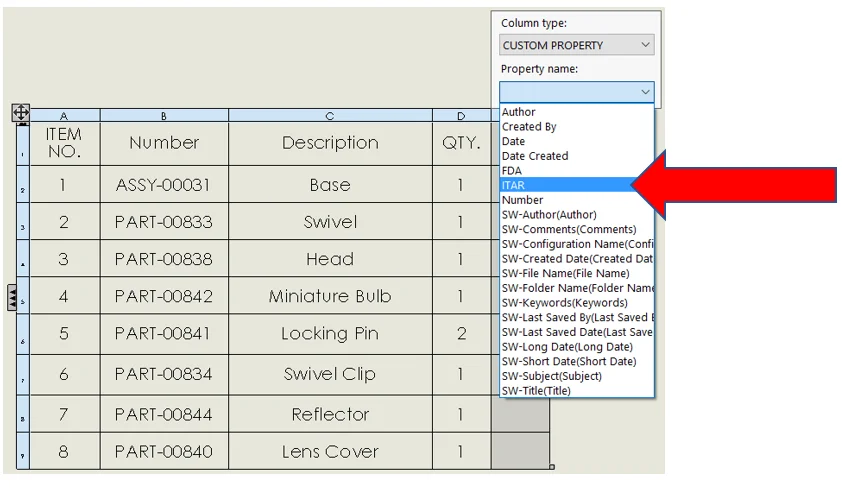Open the Column type dropdown

[x=577, y=45]
